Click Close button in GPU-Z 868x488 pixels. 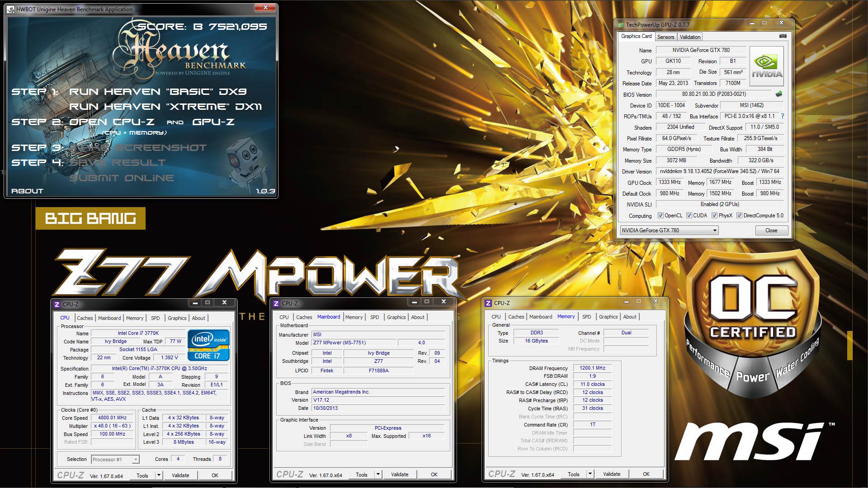tap(771, 230)
